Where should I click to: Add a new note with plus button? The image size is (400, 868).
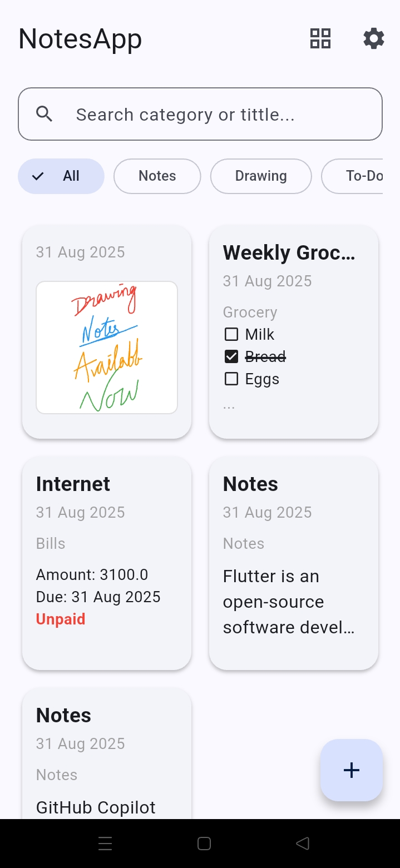click(352, 770)
